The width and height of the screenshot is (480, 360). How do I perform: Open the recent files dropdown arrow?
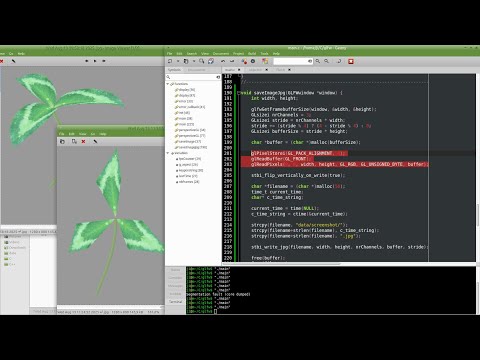tap(194, 61)
